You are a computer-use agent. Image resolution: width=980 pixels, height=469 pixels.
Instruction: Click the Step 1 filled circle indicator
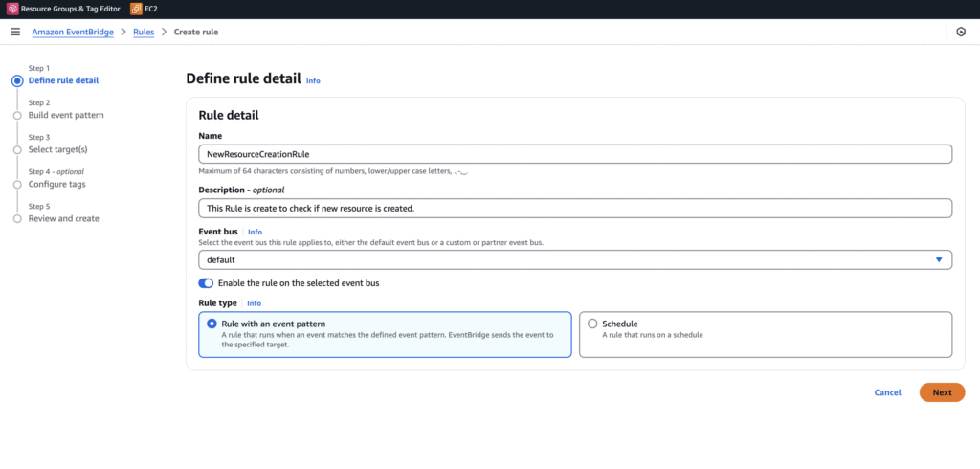click(x=17, y=80)
